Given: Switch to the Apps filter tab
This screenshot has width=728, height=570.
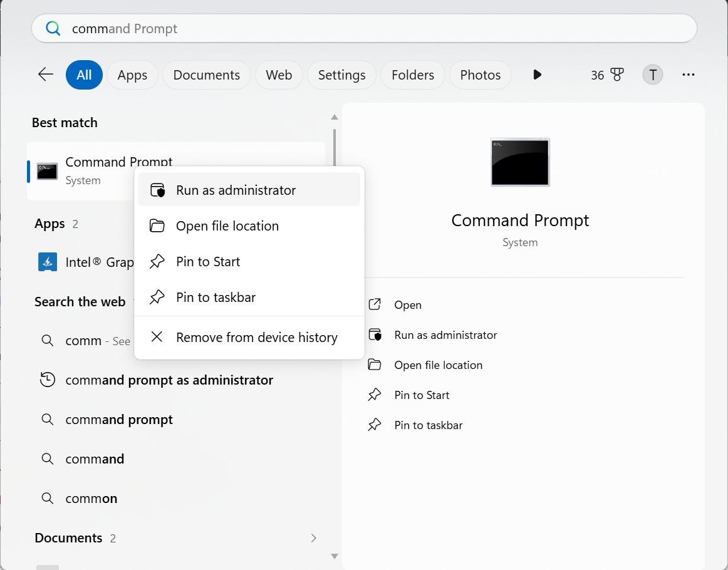Looking at the screenshot, I should pyautogui.click(x=132, y=75).
